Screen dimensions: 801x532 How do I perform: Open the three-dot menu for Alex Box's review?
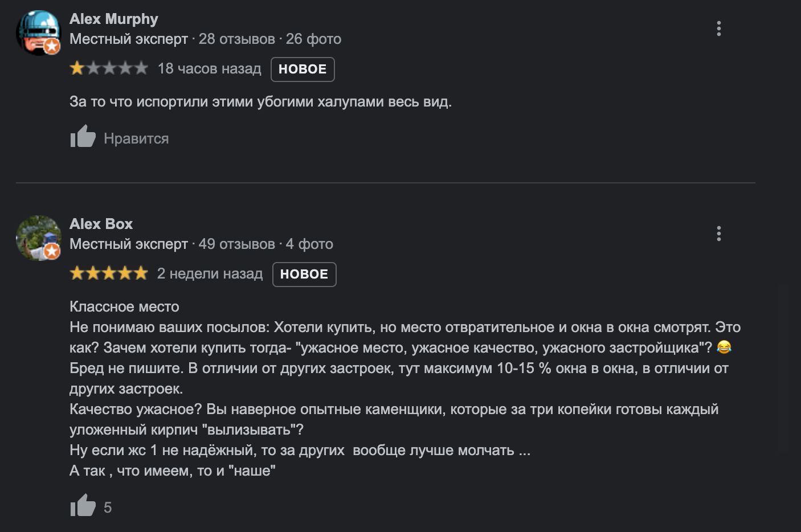click(x=719, y=234)
